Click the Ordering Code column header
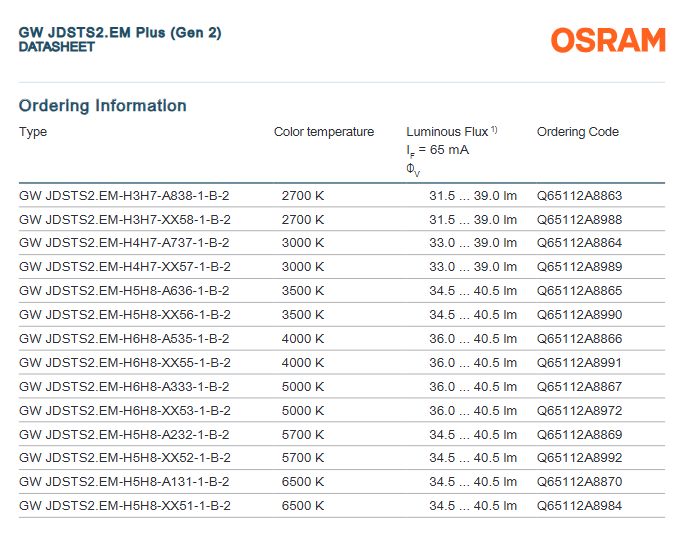Viewport: 681px width, 537px height. coord(578,132)
